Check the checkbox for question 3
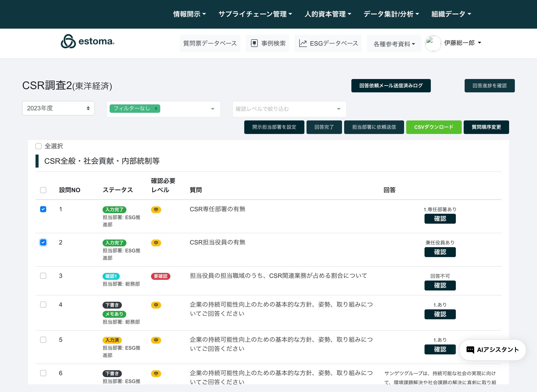The image size is (537, 392). pyautogui.click(x=43, y=276)
